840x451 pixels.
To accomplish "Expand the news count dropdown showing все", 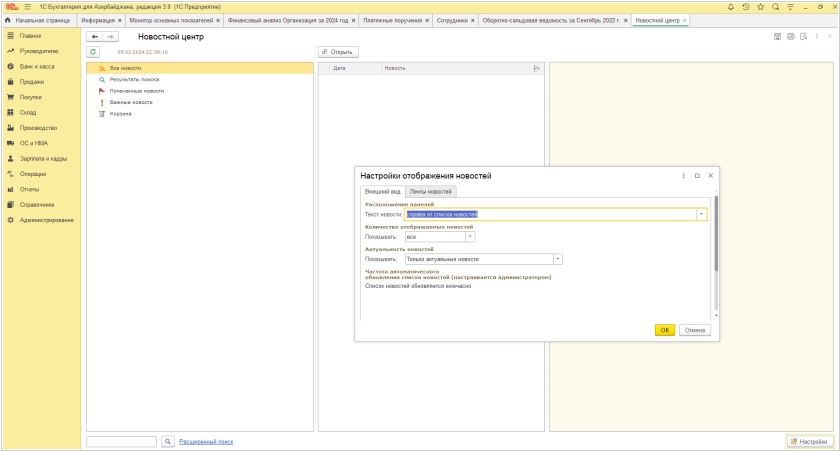I will point(470,237).
